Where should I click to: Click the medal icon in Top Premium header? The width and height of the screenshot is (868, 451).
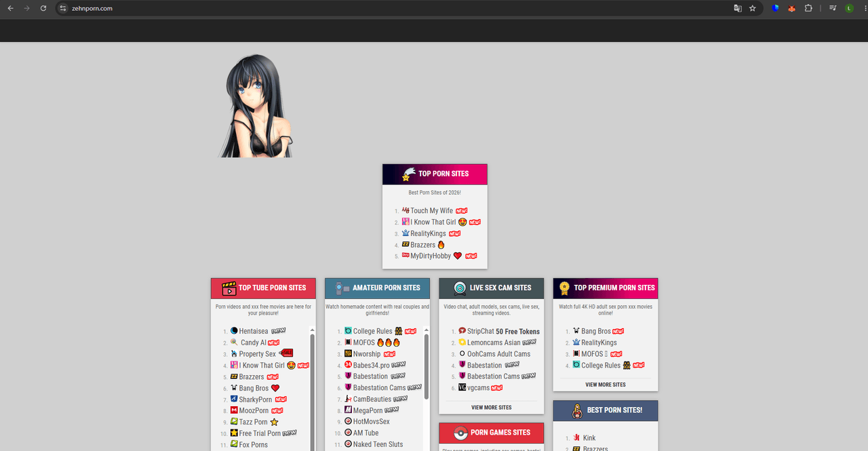[x=564, y=288]
